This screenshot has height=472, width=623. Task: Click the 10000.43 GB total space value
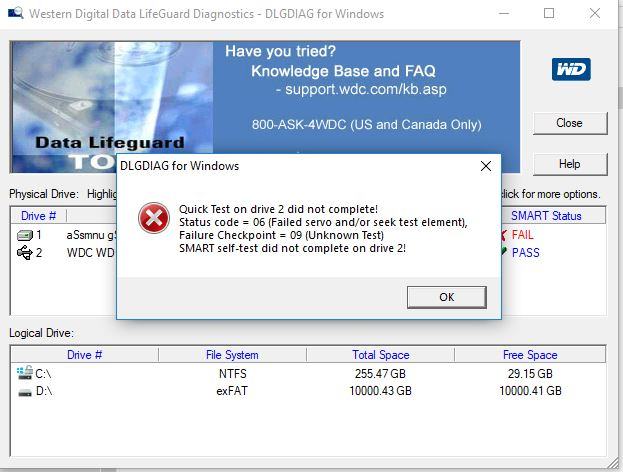[380, 391]
